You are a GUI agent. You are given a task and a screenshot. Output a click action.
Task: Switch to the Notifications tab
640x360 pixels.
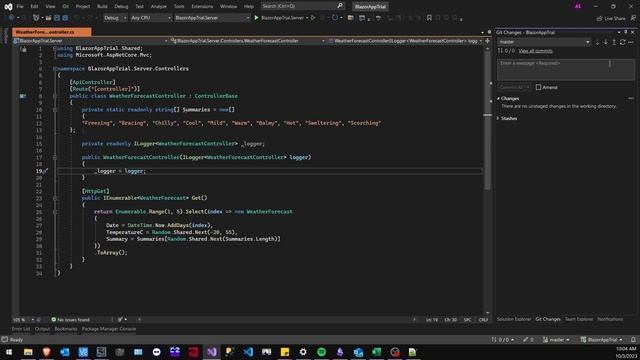[610, 319]
